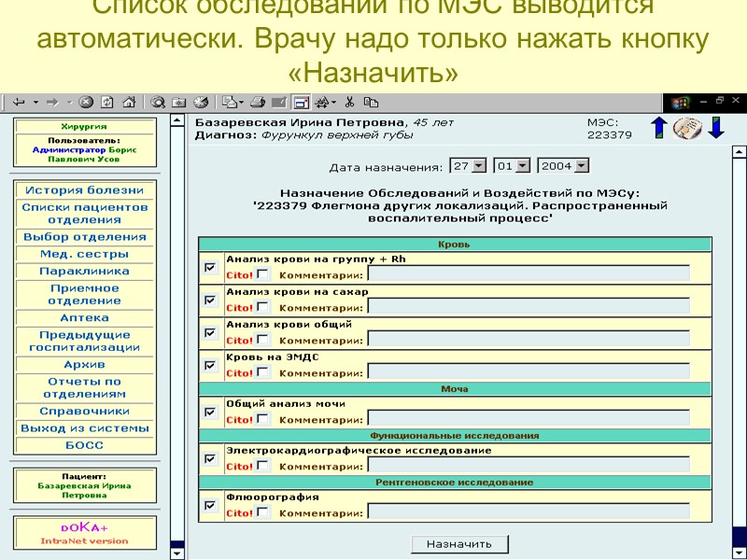Toggle the Full Screen toolbar icon

coord(301,102)
